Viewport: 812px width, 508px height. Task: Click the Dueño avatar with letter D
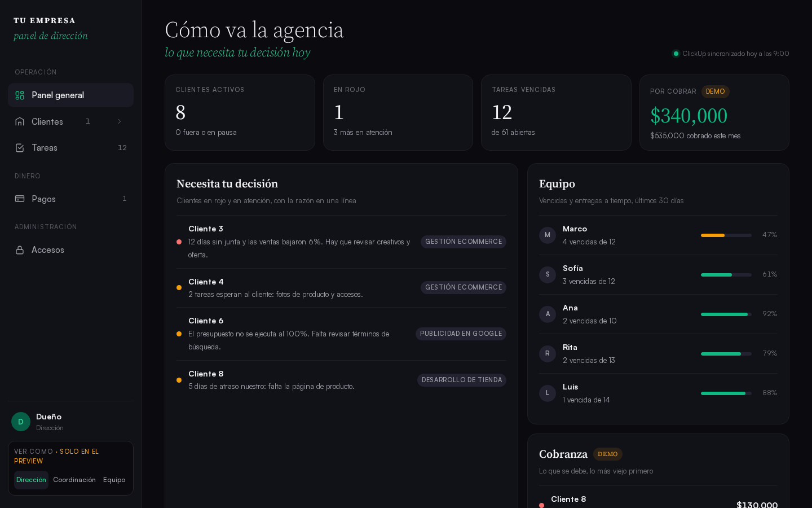(x=21, y=422)
